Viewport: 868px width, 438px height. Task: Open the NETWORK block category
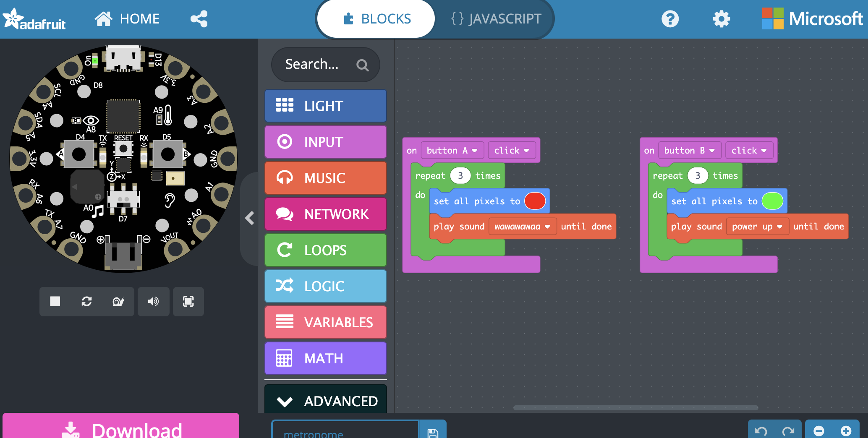click(326, 214)
